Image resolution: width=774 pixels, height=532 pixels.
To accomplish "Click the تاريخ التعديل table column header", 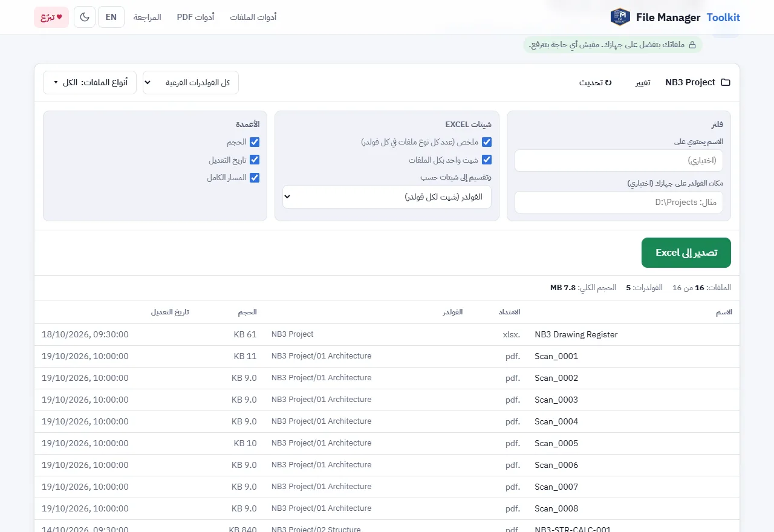I will coord(170,312).
